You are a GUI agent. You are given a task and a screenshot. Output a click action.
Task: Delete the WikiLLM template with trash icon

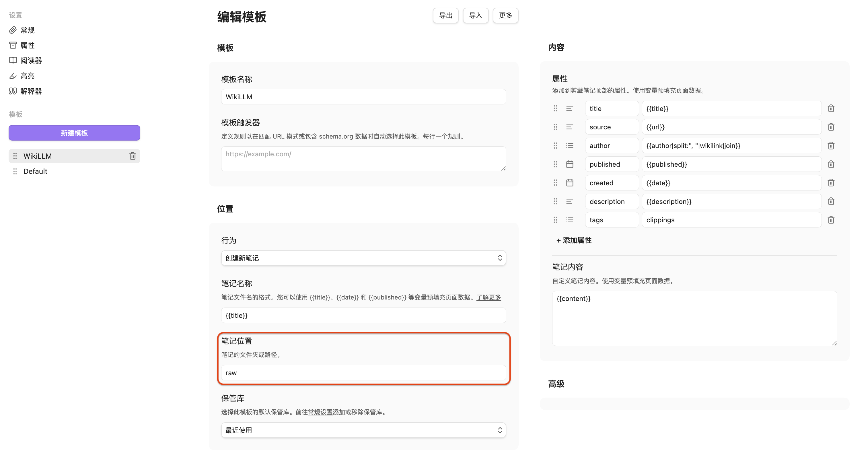pos(133,156)
